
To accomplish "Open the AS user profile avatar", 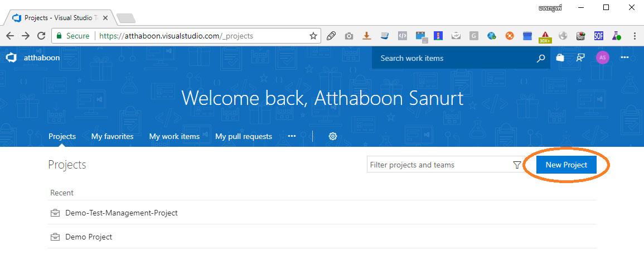I will (603, 57).
